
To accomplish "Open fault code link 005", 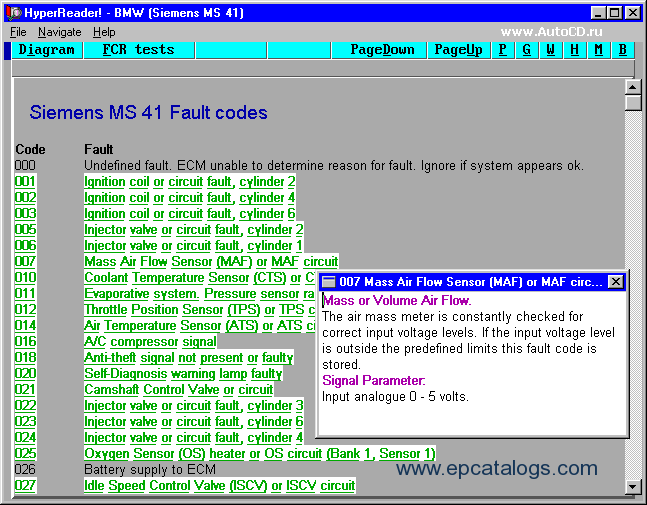I will (x=25, y=230).
